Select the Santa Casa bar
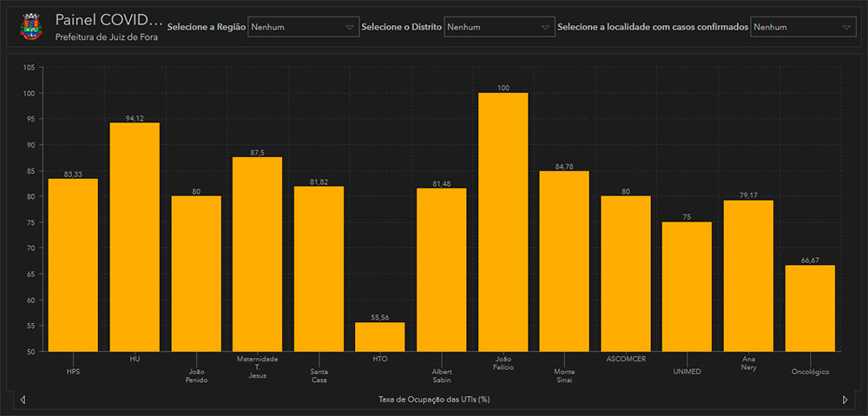The height and width of the screenshot is (416, 868). pos(319,268)
